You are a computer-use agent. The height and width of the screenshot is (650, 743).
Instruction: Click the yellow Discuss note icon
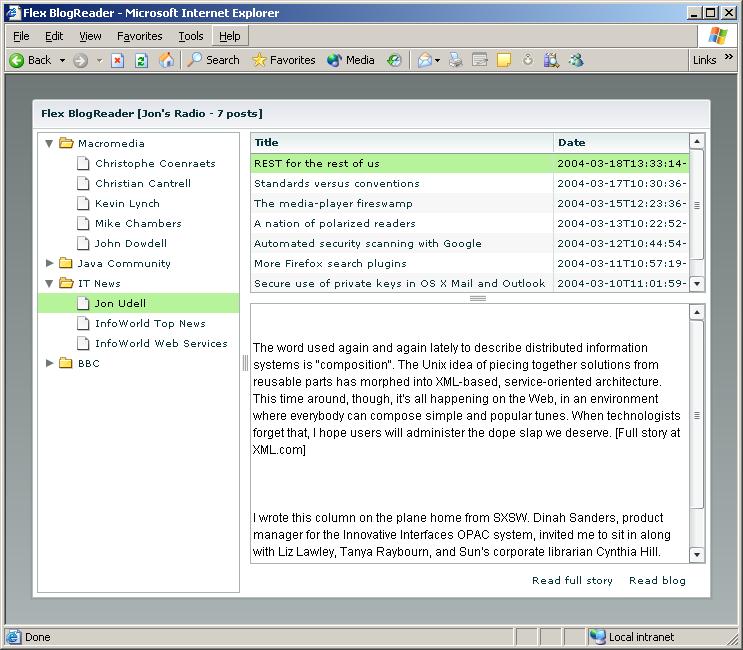coord(504,60)
